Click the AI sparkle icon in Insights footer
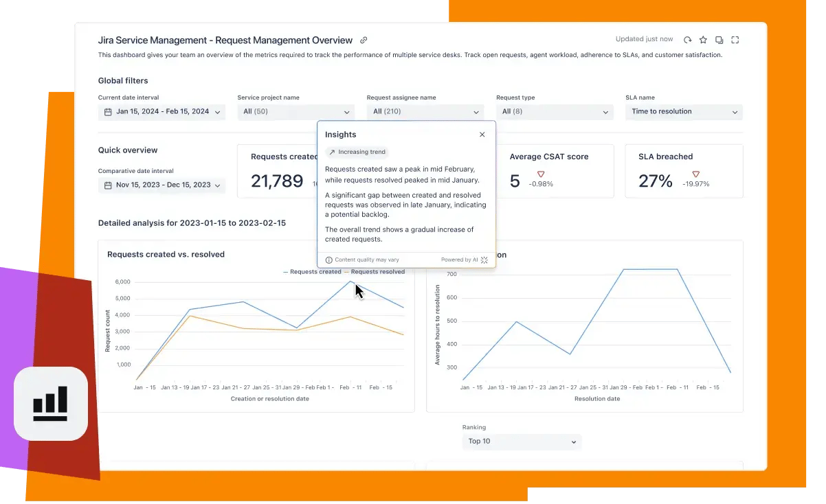This screenshot has width=826, height=504. (x=484, y=260)
